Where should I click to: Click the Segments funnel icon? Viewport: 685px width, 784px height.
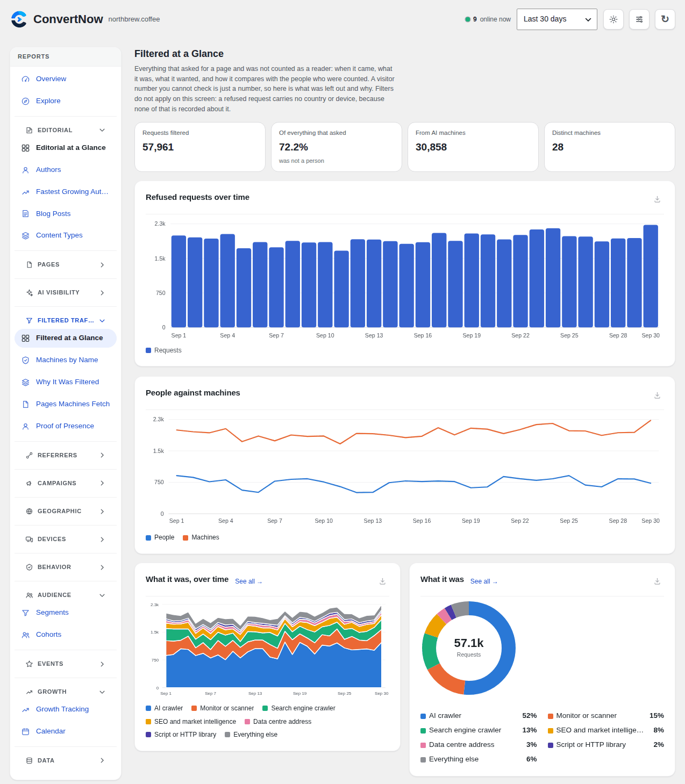coord(25,613)
